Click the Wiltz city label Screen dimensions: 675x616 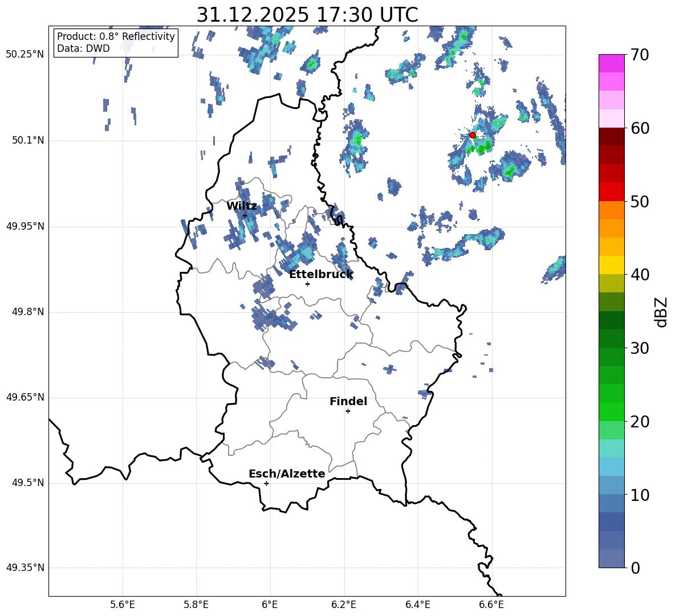click(242, 206)
